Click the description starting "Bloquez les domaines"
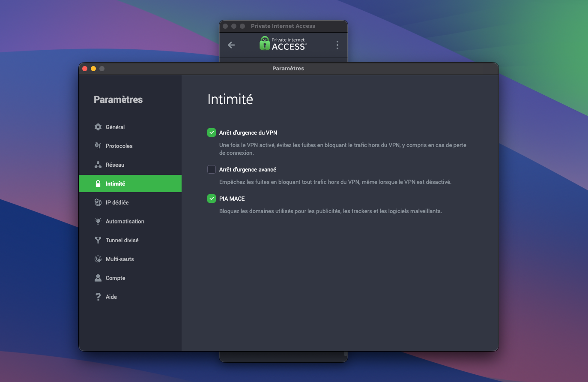This screenshot has width=588, height=382. tap(331, 211)
